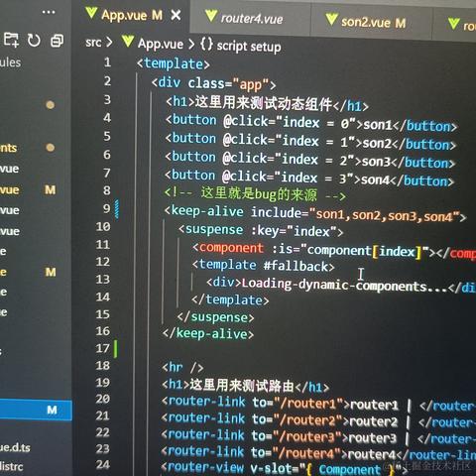The width and height of the screenshot is (476, 476).
Task: Click the Loading-dynamic-components text
Action: click(x=344, y=286)
